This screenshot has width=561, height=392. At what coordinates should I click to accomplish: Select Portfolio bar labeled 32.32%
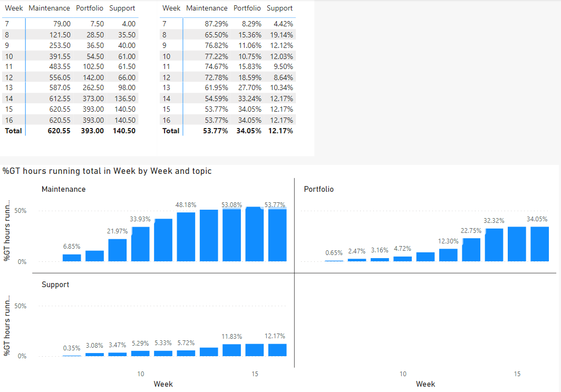[494, 245]
